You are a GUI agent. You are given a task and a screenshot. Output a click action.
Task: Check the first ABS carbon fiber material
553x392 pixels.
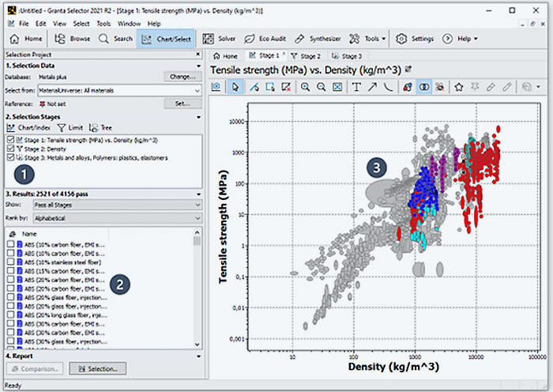coord(10,244)
